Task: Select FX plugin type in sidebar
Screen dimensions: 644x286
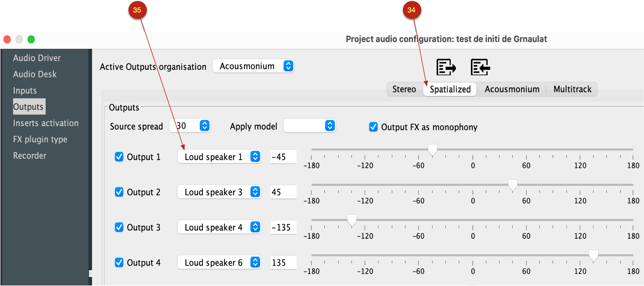Action: (40, 139)
